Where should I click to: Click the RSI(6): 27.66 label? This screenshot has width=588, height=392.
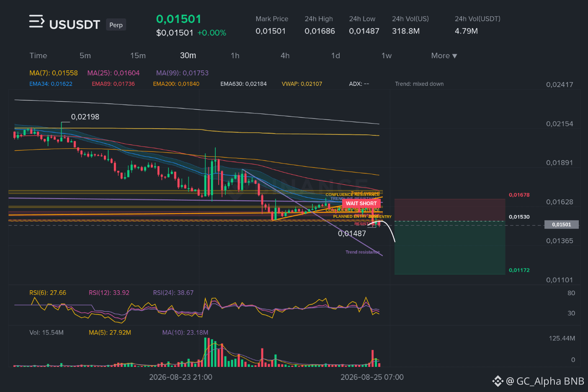tap(48, 293)
